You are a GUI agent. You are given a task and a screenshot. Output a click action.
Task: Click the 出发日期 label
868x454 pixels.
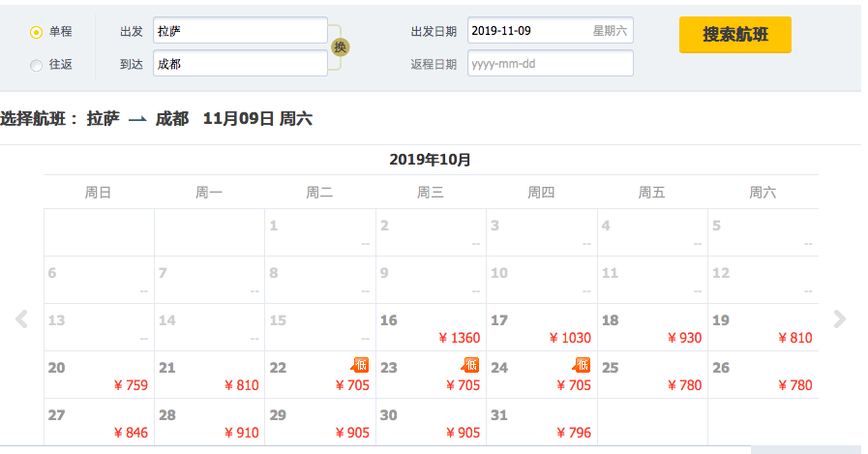pyautogui.click(x=434, y=32)
